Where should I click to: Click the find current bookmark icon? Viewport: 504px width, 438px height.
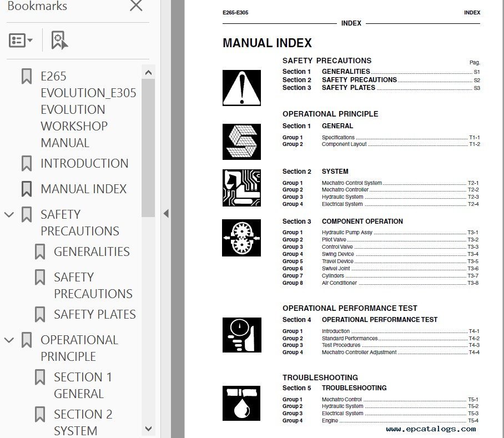(x=59, y=40)
